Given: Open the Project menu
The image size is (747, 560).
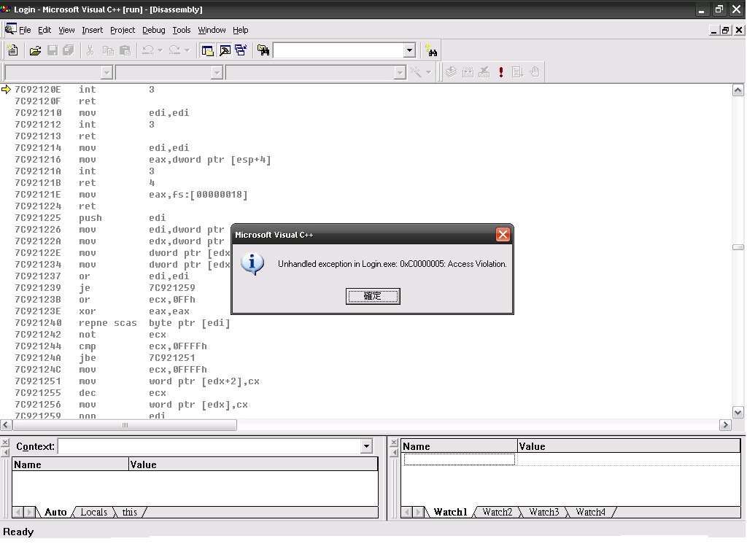Looking at the screenshot, I should 123,30.
